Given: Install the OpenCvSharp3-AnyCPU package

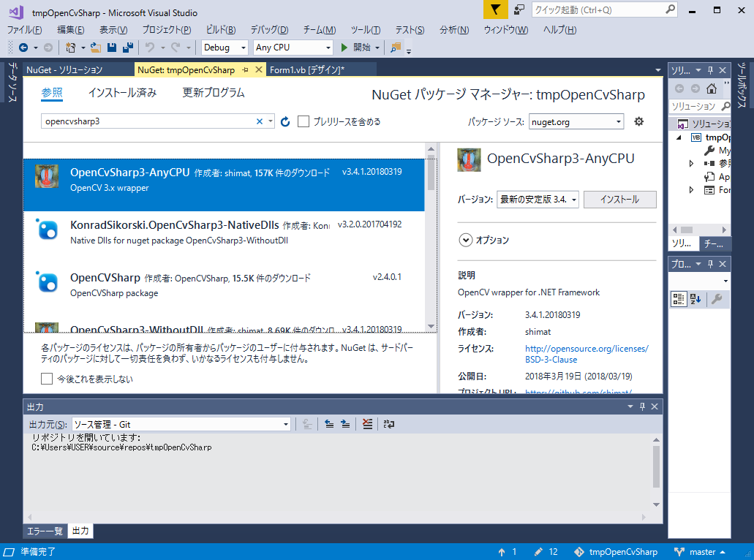Looking at the screenshot, I should 619,199.
